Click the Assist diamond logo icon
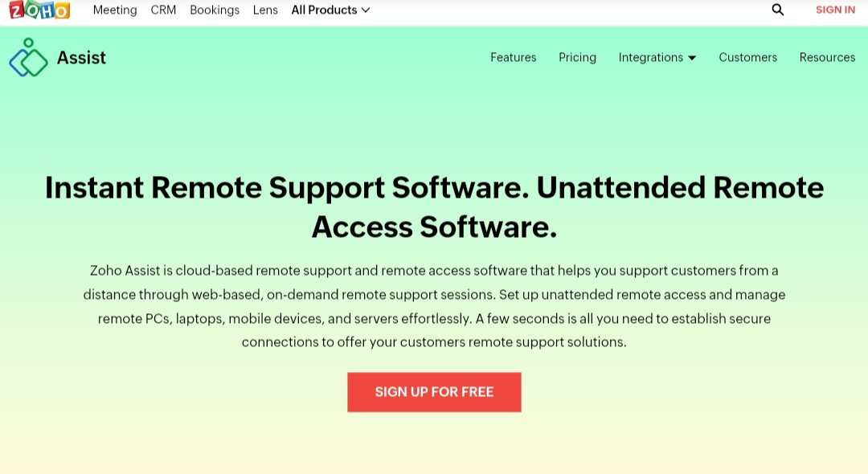Image resolution: width=868 pixels, height=474 pixels. (x=28, y=58)
